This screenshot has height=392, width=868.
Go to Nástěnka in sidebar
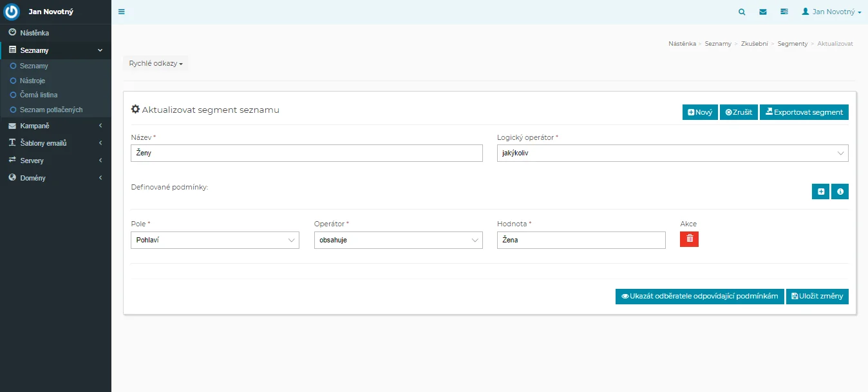click(x=34, y=33)
